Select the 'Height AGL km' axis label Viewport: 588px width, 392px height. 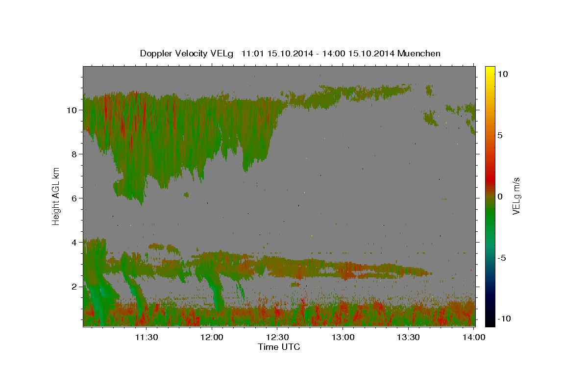[56, 196]
